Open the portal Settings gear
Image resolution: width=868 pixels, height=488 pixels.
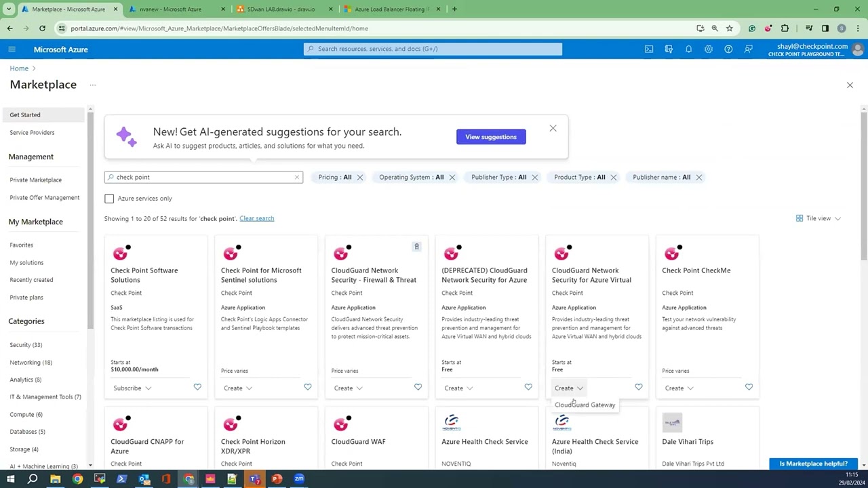click(x=708, y=49)
